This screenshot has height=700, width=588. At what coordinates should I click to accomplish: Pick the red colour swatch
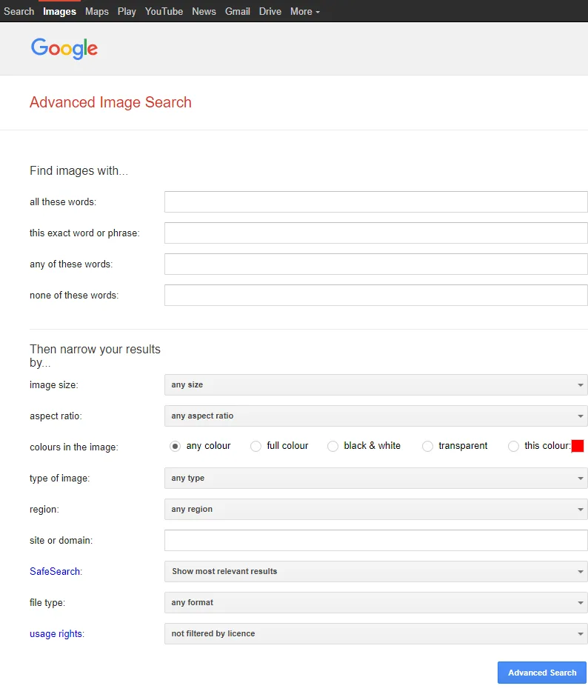tap(578, 445)
